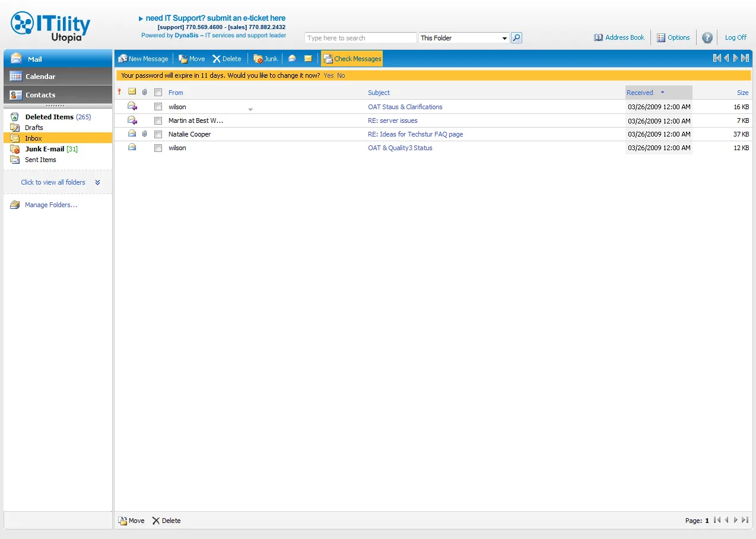Screen dimensions: 756x539
Task: Sort messages by the Size column
Action: (743, 93)
